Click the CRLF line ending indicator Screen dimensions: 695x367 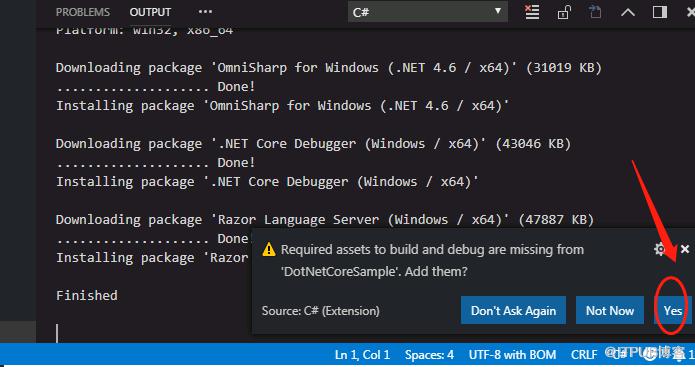584,355
